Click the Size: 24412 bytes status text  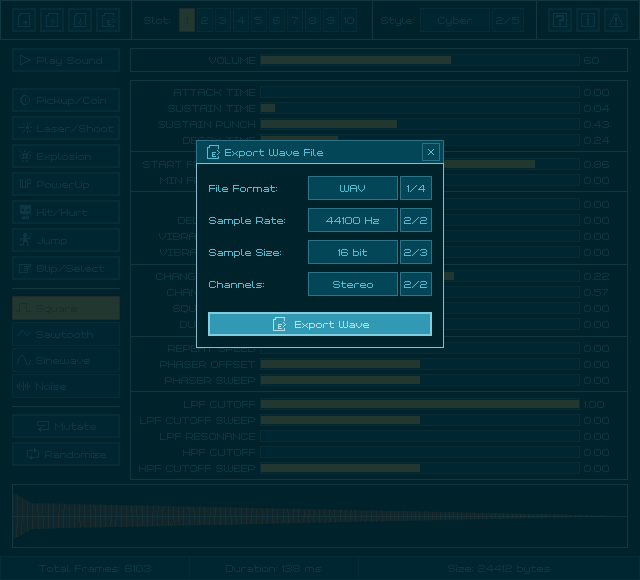pyautogui.click(x=498, y=568)
